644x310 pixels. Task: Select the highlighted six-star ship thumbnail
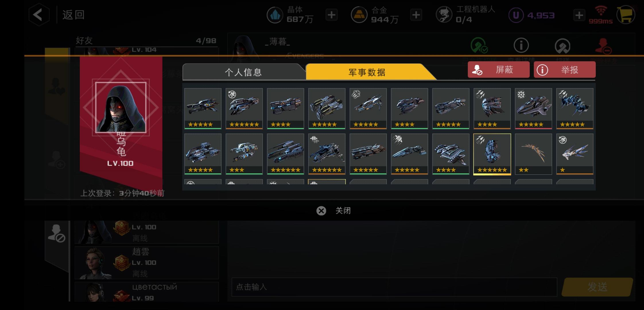[492, 154]
